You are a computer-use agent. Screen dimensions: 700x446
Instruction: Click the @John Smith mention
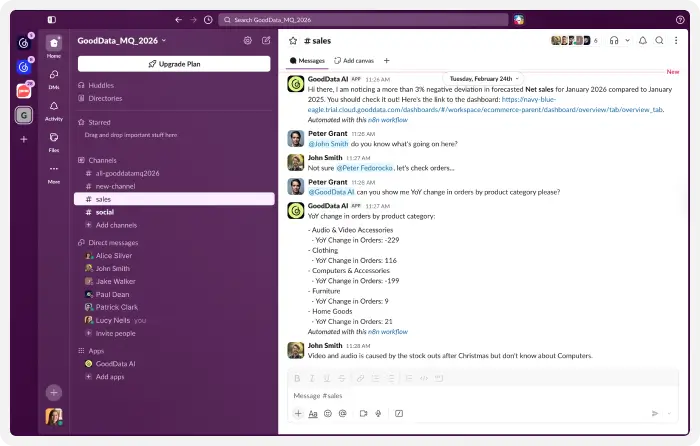pyautogui.click(x=328, y=144)
